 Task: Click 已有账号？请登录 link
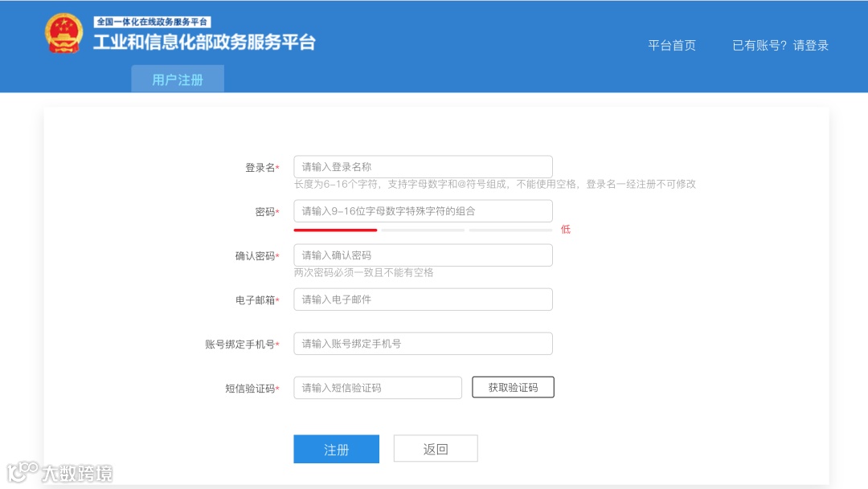coord(780,45)
